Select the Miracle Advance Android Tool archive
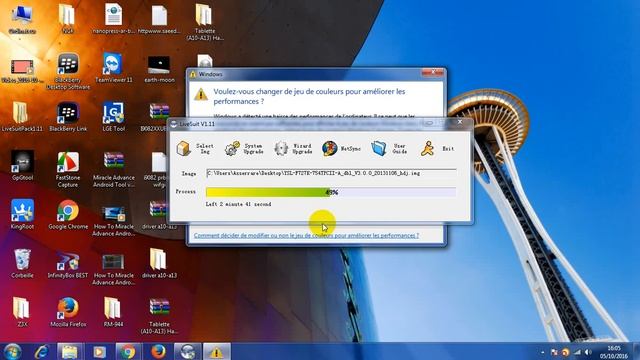The image size is (640, 360). pyautogui.click(x=113, y=169)
